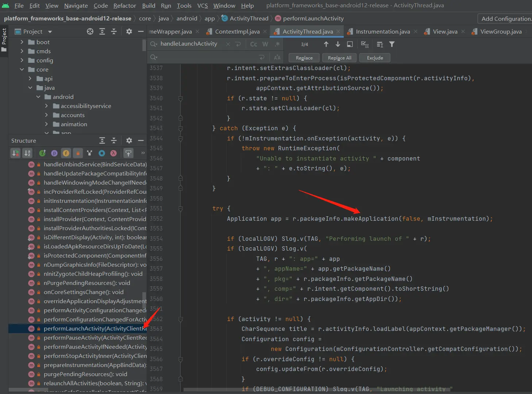Open the Project view dropdown
This screenshot has width=532, height=394.
point(50,32)
